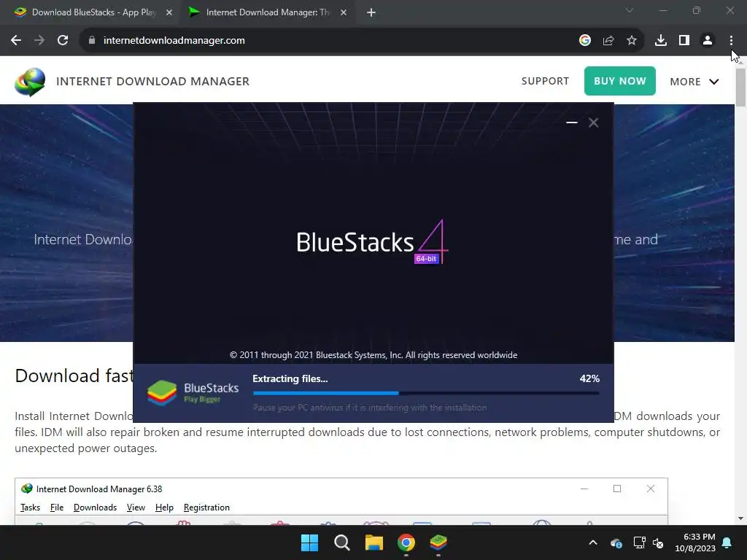Close the BlueStacks installer window
The height and width of the screenshot is (560, 747).
pos(594,122)
